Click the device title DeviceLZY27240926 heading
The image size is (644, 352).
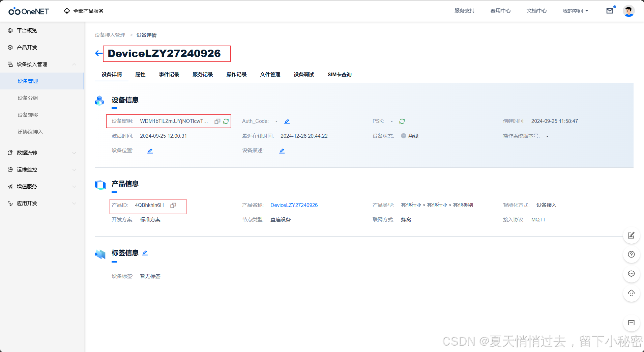[x=164, y=53]
